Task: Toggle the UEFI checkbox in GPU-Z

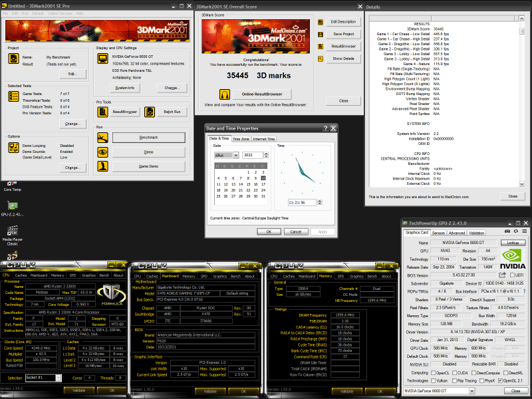Action: coord(512,275)
